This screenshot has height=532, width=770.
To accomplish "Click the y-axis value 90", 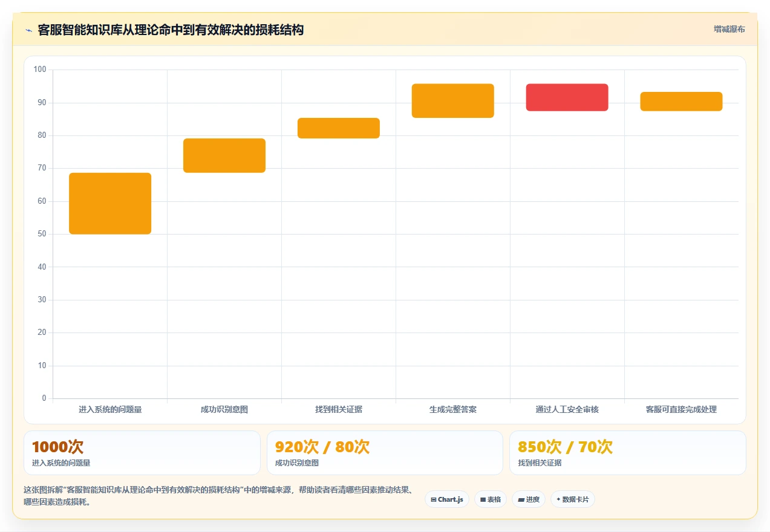I will click(x=42, y=103).
